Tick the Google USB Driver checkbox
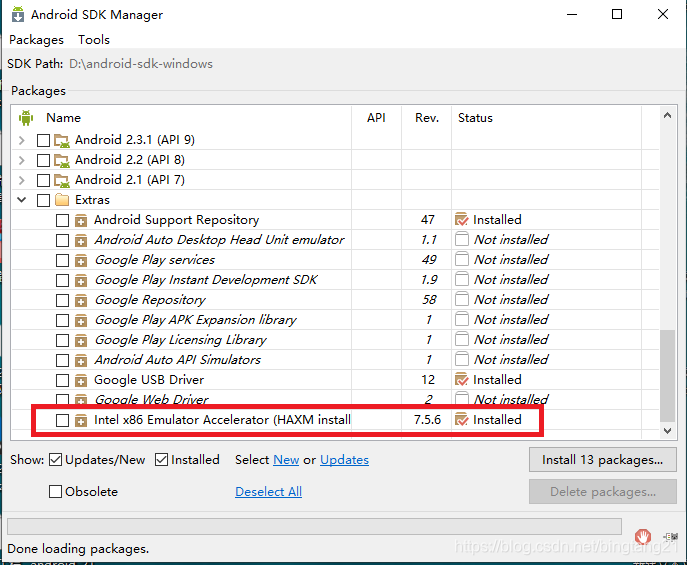 point(62,380)
